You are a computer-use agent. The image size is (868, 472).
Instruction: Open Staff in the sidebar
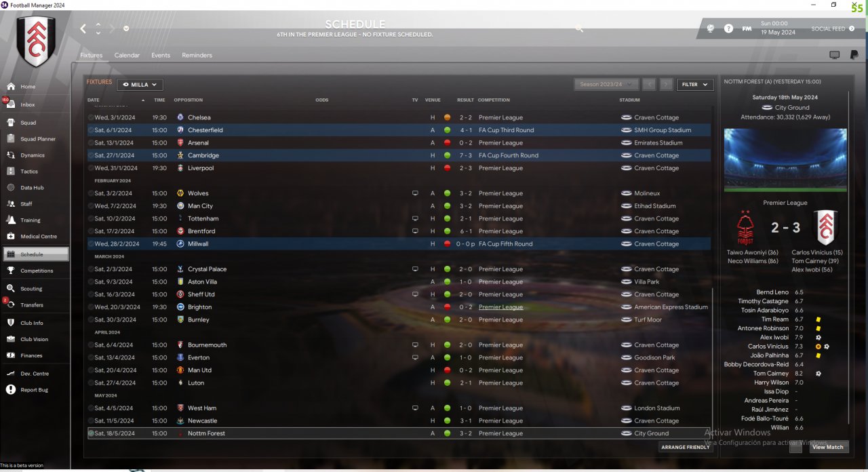[35, 204]
